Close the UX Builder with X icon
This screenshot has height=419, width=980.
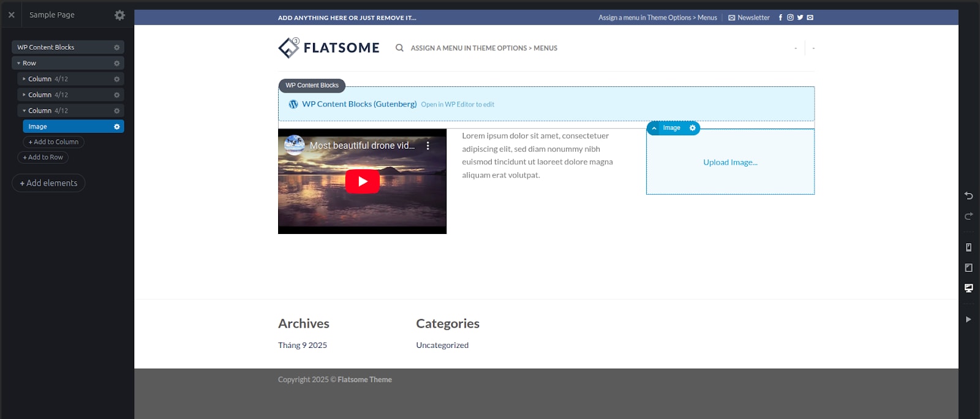[x=11, y=15]
